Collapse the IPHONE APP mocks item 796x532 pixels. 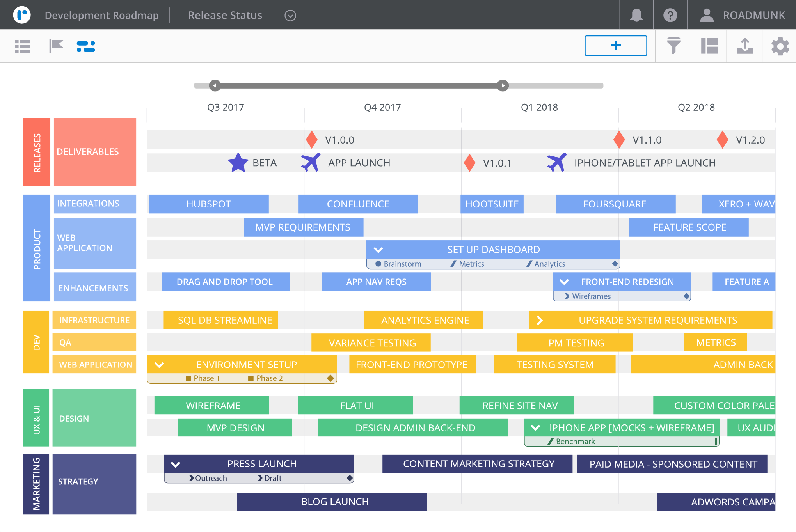536,428
